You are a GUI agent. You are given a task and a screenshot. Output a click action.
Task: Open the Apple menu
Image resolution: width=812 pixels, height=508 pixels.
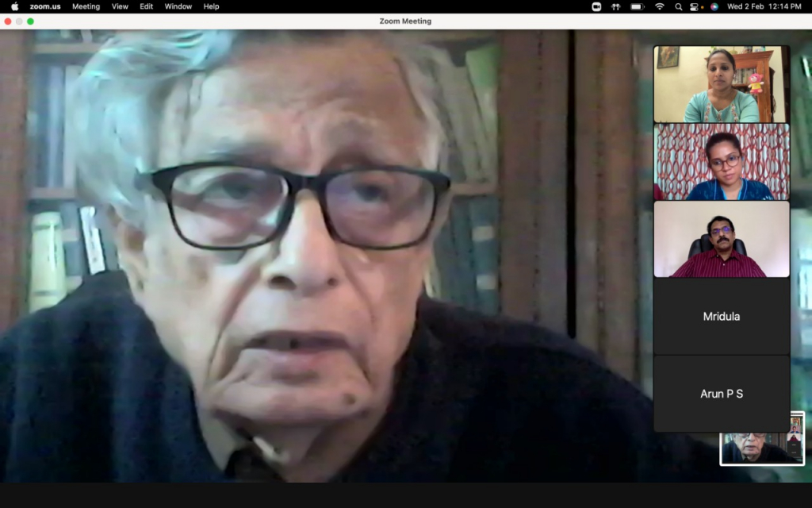[14, 6]
